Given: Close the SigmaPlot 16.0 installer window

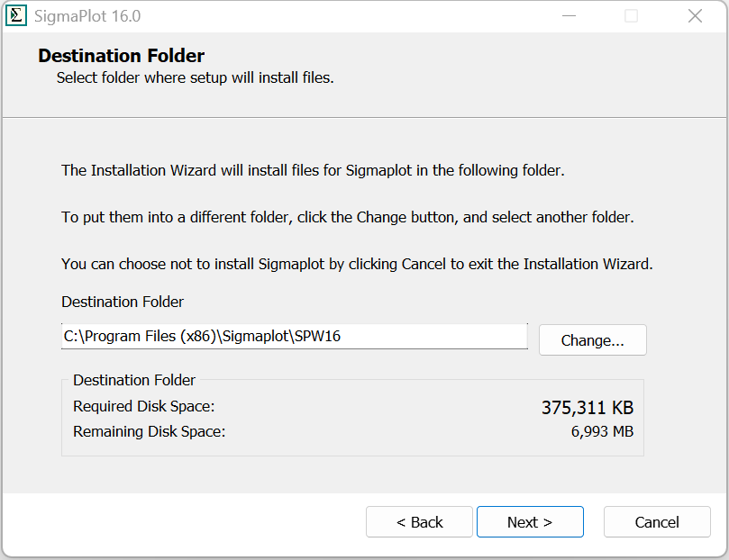Looking at the screenshot, I should click(695, 16).
